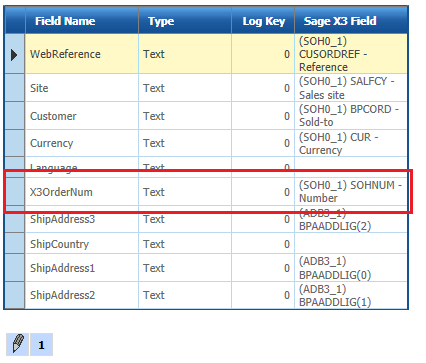Click the pencil edit icon below the grid

point(17,344)
